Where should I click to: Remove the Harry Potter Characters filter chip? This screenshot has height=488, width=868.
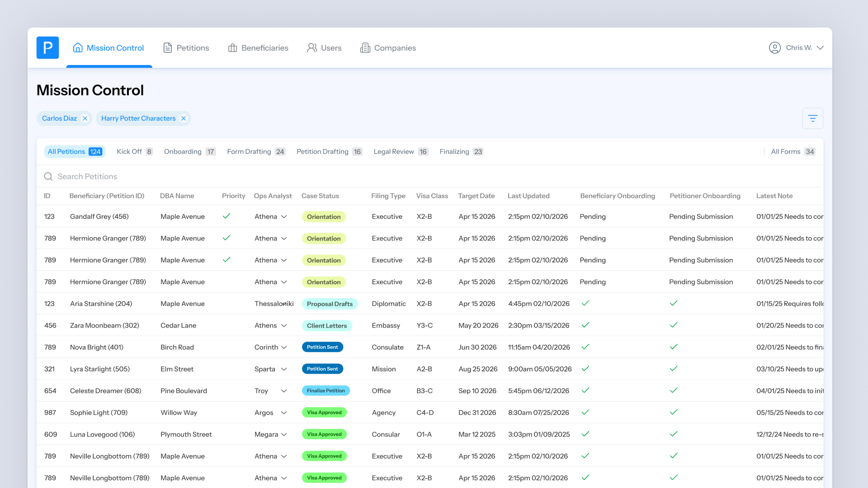click(x=184, y=118)
